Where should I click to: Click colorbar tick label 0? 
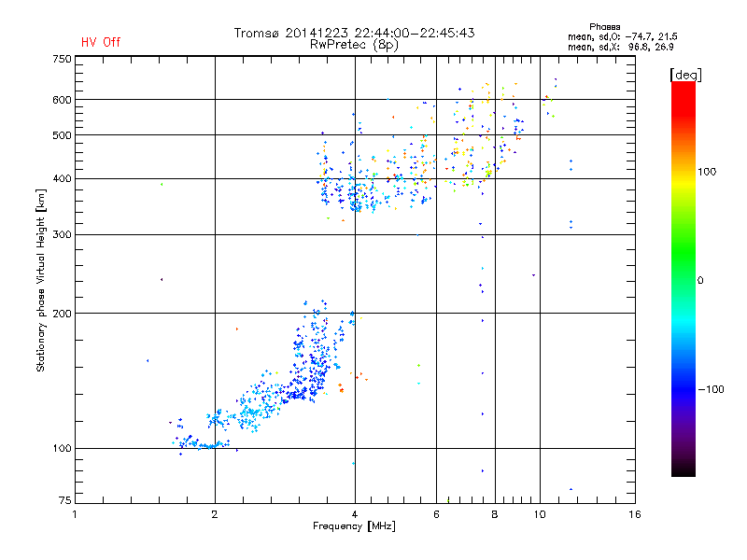(x=700, y=281)
